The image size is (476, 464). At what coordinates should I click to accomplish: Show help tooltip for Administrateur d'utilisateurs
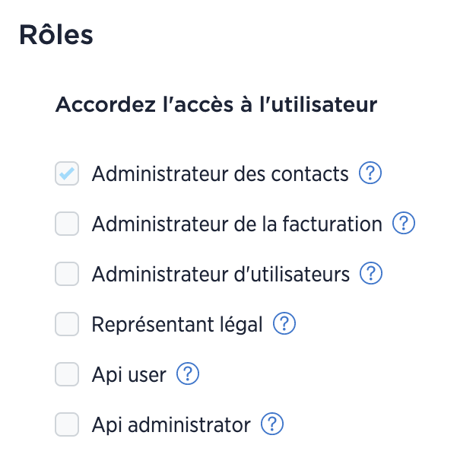[370, 273]
